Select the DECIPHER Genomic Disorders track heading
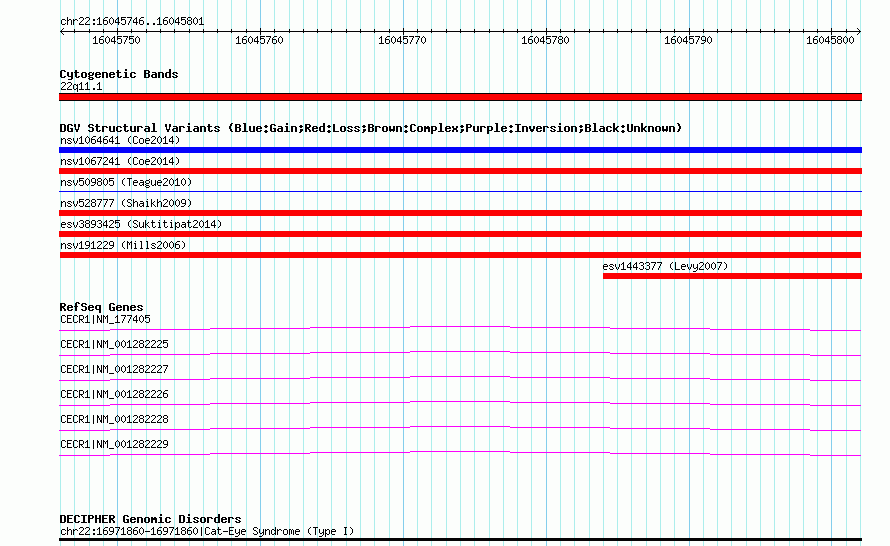This screenshot has height=546, width=890. tap(150, 519)
